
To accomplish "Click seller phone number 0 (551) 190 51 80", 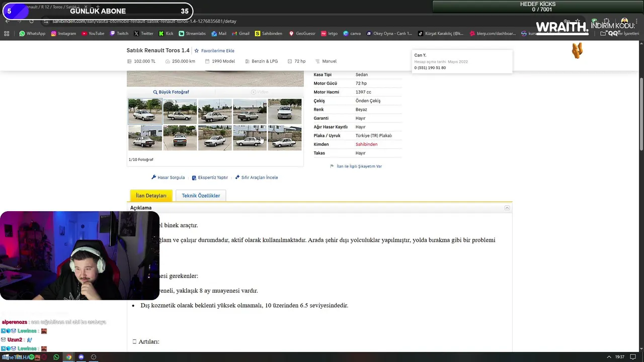I will (430, 68).
